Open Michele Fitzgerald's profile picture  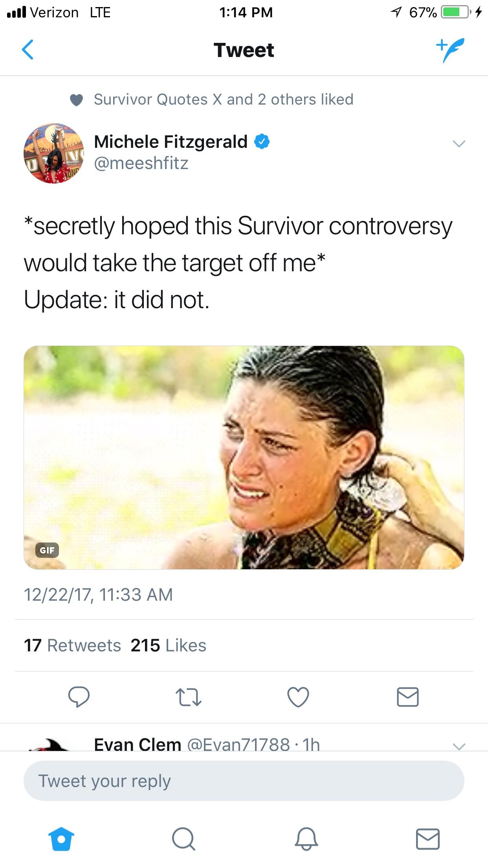coord(54,154)
